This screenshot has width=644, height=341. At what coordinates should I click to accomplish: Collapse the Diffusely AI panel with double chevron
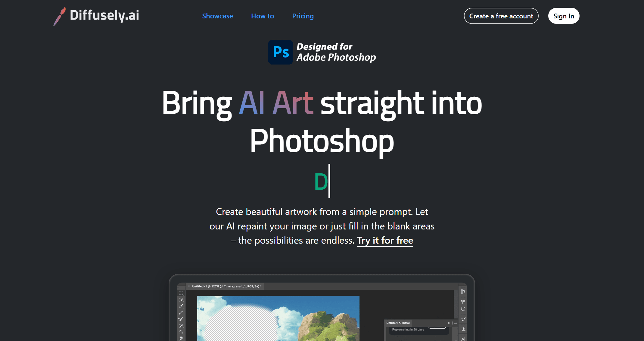point(449,323)
